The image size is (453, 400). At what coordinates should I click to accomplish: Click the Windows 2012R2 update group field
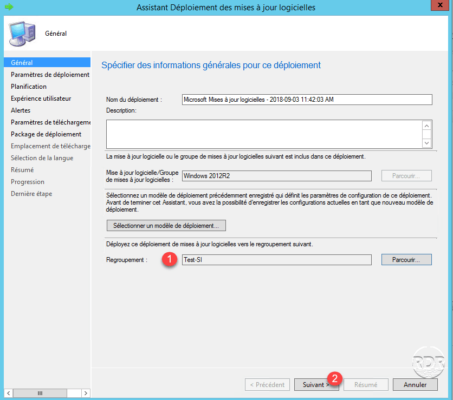277,176
